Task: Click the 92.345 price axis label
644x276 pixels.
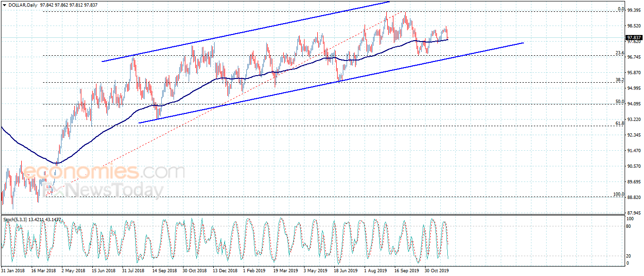Action: (x=634, y=135)
